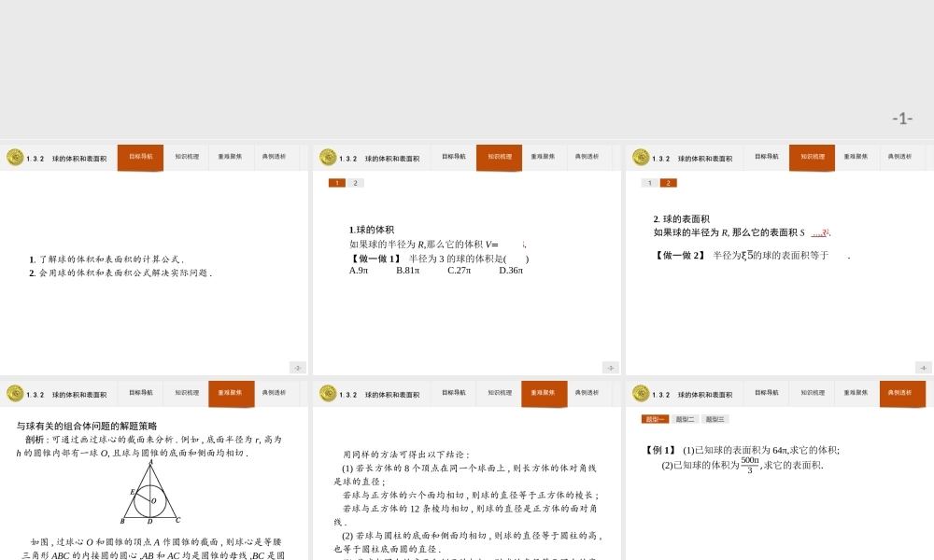The width and height of the screenshot is (934, 560).
Task: Click the 目标导航 tab on the top-right slide
Action: pyautogui.click(x=767, y=157)
